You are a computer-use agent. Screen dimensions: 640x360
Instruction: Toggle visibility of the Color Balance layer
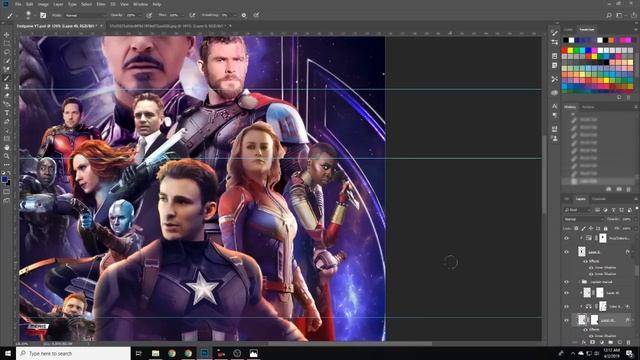[567, 306]
